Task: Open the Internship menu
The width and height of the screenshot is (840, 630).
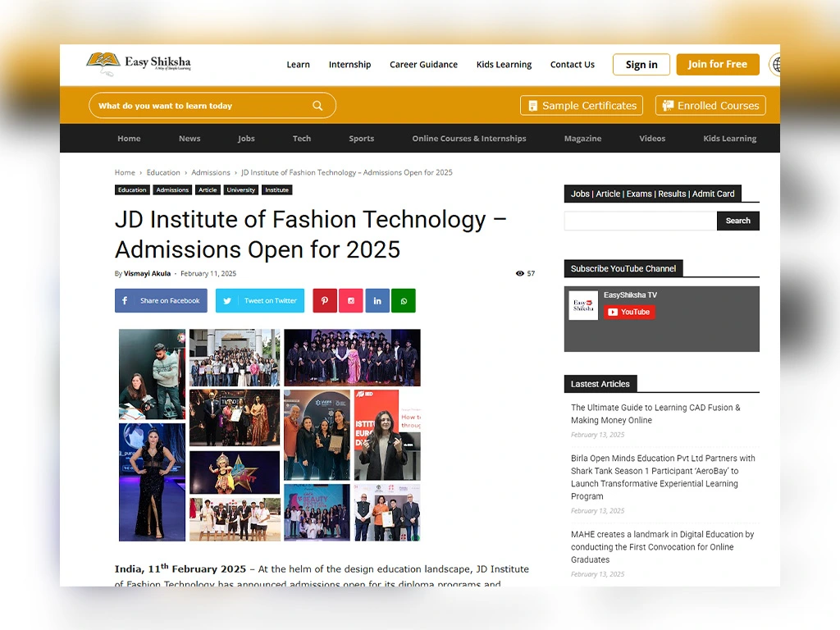Action: pos(349,64)
